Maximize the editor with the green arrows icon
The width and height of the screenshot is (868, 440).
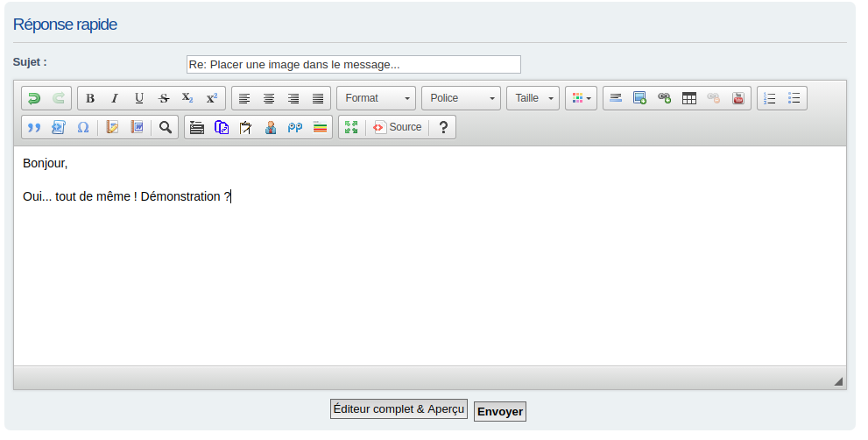click(x=351, y=127)
